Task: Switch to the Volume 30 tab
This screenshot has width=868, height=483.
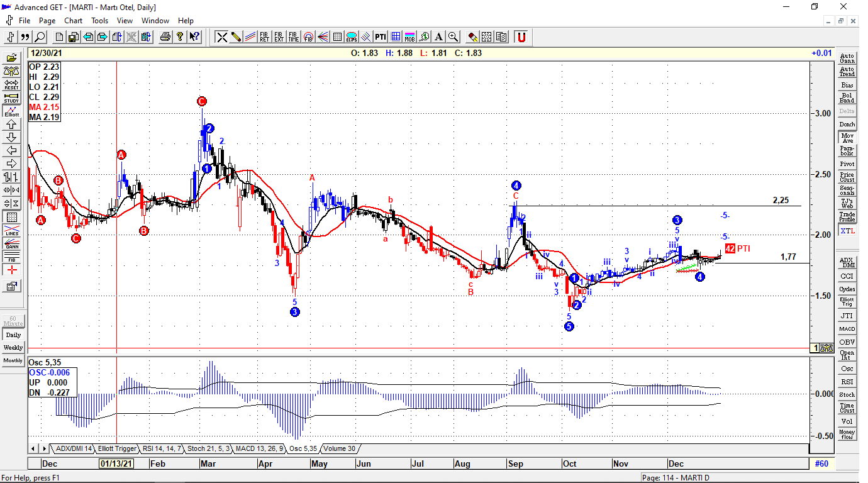Action: (x=340, y=448)
